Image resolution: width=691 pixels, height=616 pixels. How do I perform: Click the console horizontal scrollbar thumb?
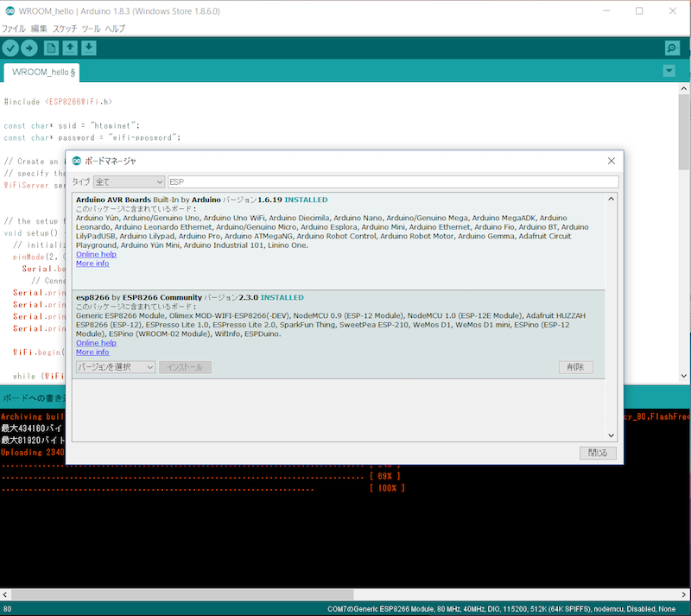(x=182, y=594)
